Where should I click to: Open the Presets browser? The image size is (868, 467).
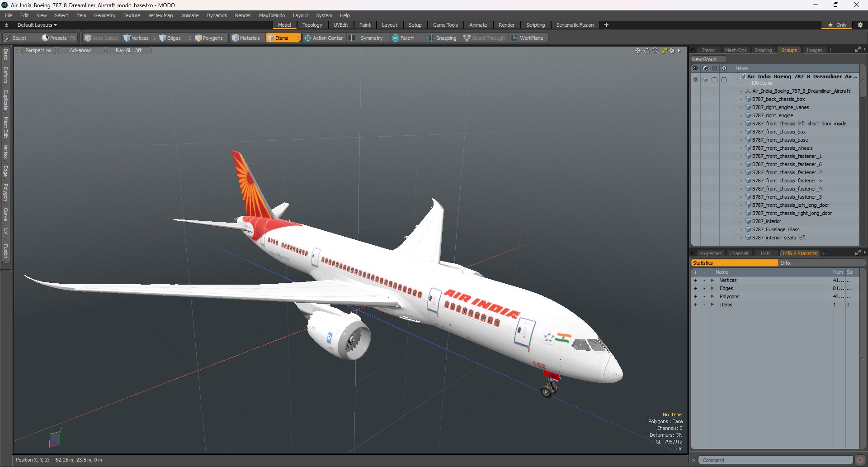[x=58, y=38]
